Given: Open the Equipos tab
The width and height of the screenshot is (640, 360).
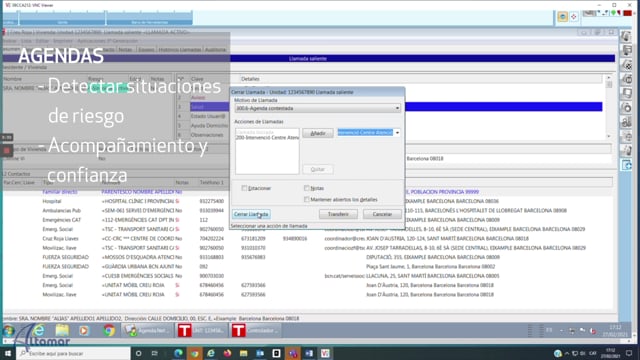Looking at the screenshot, I should click(146, 50).
